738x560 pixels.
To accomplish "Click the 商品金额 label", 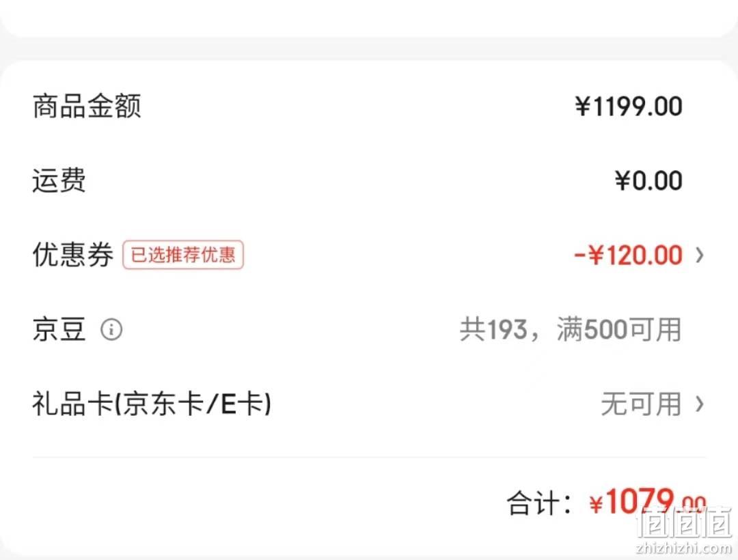I will tap(87, 106).
